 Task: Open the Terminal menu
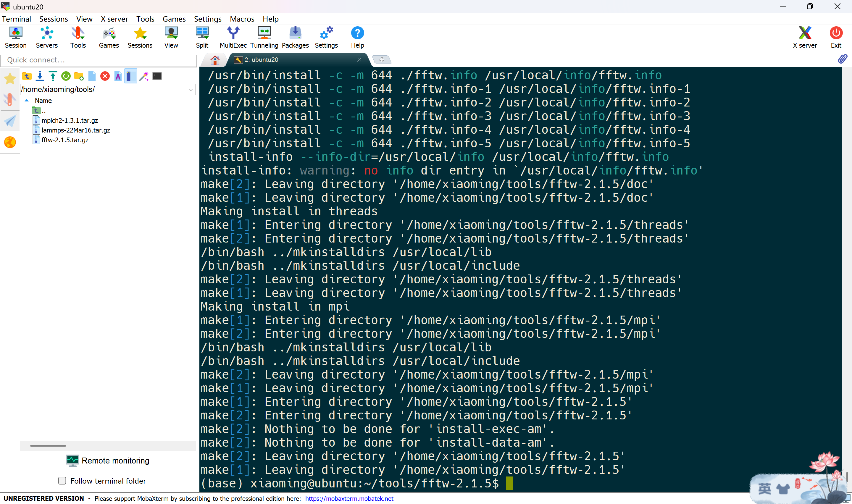[16, 19]
